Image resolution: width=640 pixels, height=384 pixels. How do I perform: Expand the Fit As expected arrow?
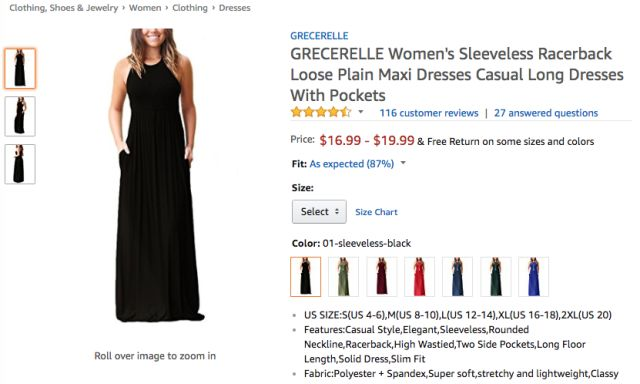(x=403, y=163)
